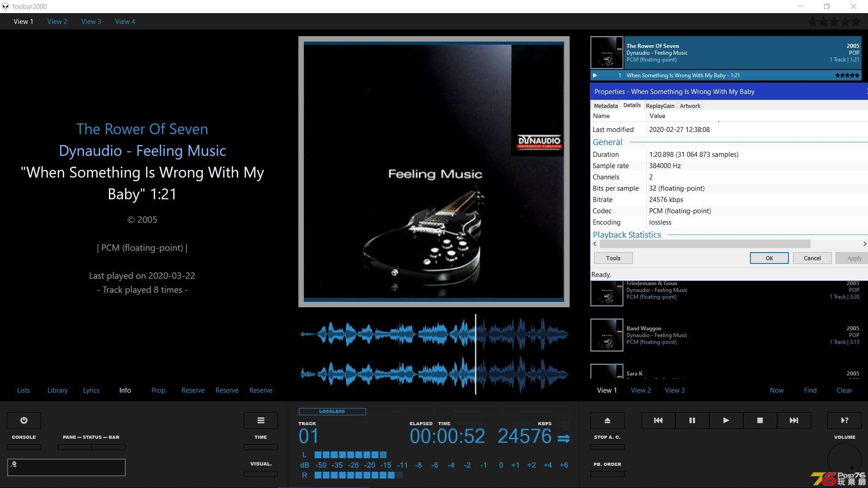Open the Prop. panel tab
The height and width of the screenshot is (488, 868).
(159, 390)
